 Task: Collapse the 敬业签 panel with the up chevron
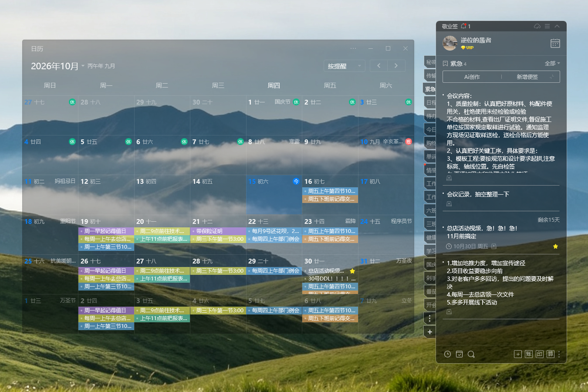tap(557, 26)
